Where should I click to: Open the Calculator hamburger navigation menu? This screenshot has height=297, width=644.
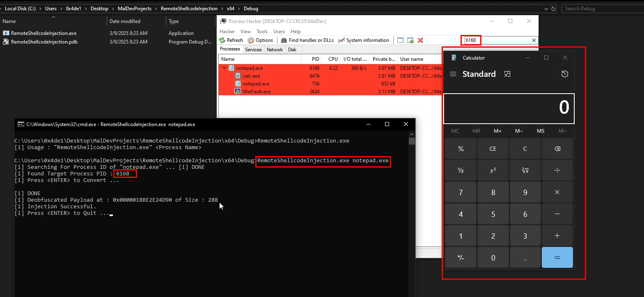coord(453,74)
